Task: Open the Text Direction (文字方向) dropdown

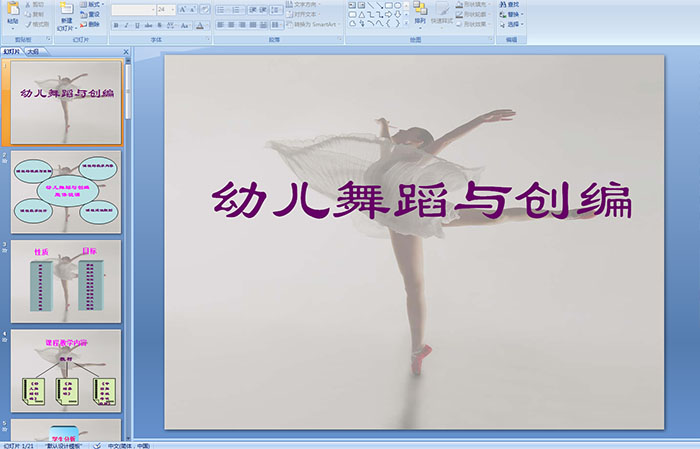Action: click(x=304, y=4)
